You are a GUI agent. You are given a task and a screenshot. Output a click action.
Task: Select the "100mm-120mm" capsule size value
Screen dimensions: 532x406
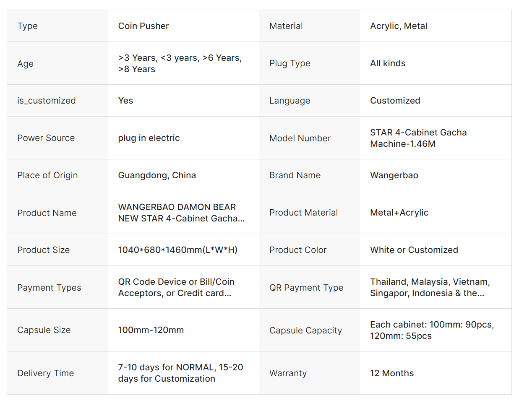tap(151, 330)
